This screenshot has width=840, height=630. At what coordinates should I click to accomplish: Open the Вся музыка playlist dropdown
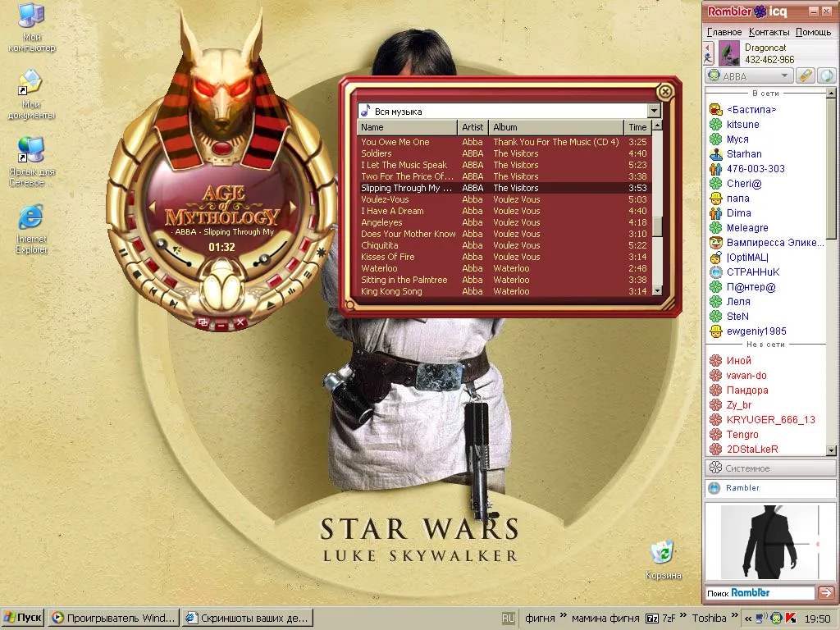[x=654, y=111]
